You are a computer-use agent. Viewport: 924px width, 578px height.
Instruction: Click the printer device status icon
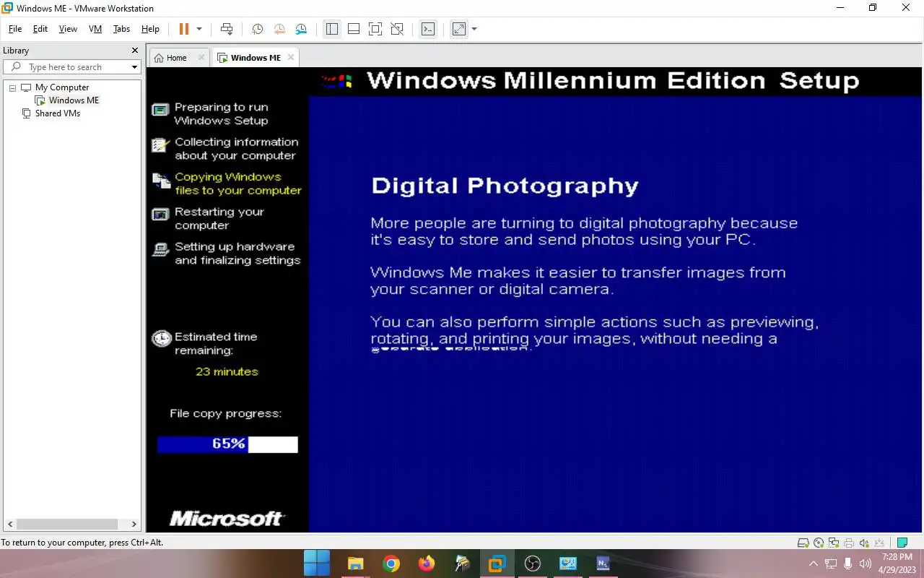point(849,543)
